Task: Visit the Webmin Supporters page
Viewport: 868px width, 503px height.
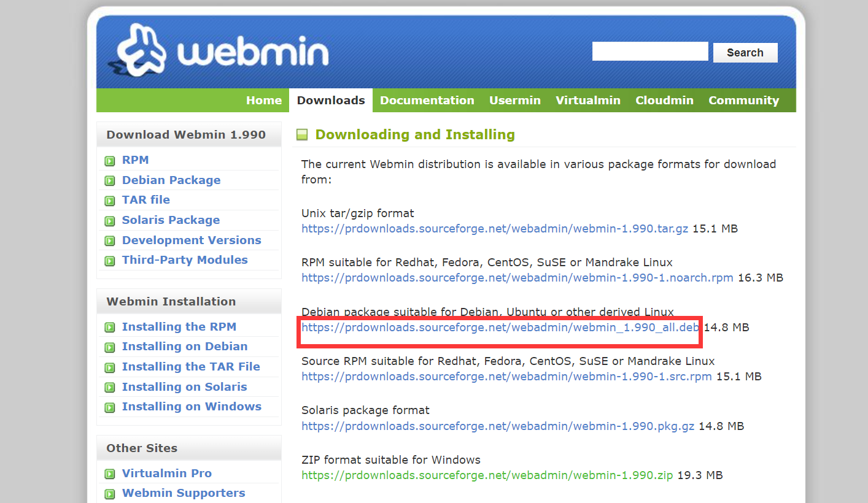Action: point(183,493)
